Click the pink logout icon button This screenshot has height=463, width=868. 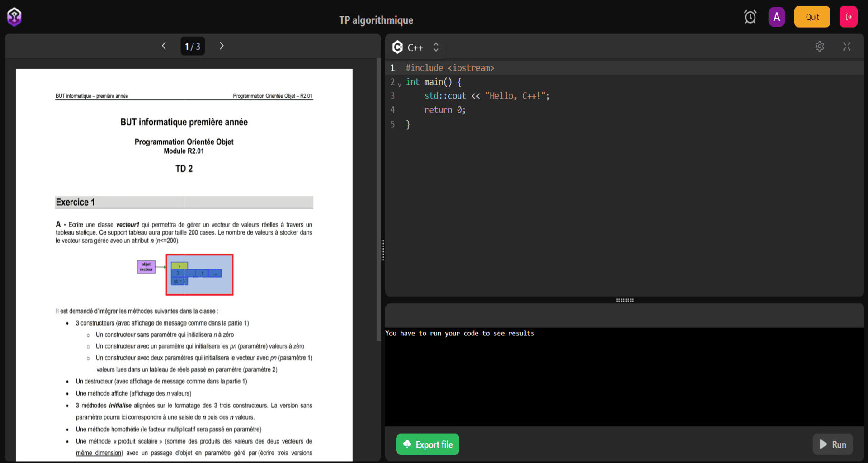tap(849, 17)
